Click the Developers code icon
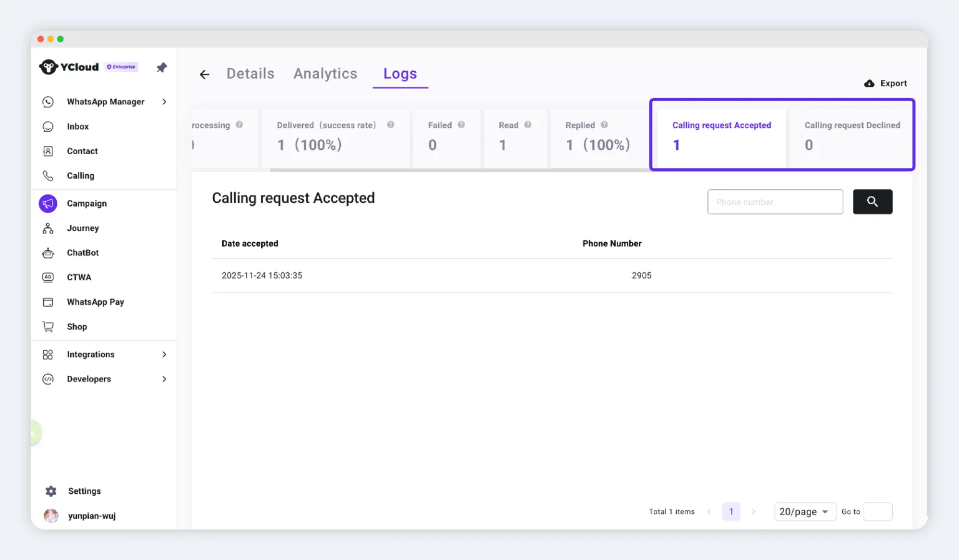Screen dimensions: 959x560 [48, 379]
